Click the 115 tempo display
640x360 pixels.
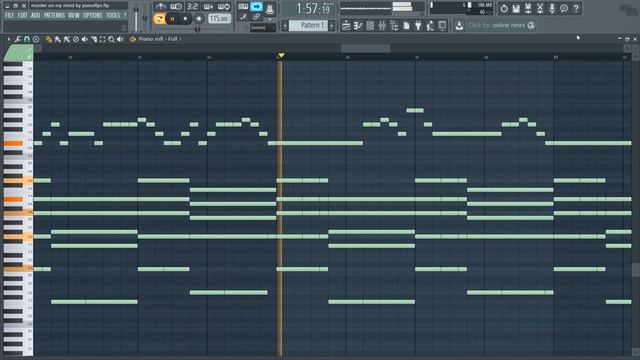point(219,19)
